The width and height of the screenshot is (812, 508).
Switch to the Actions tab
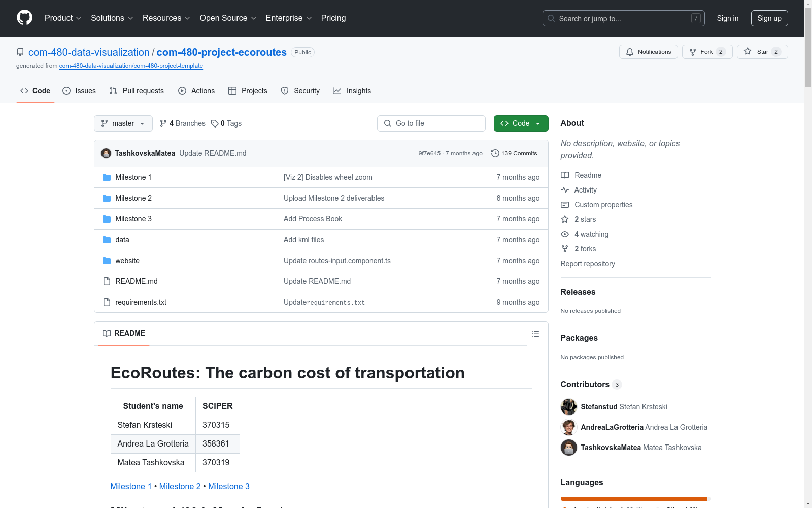coord(196,91)
